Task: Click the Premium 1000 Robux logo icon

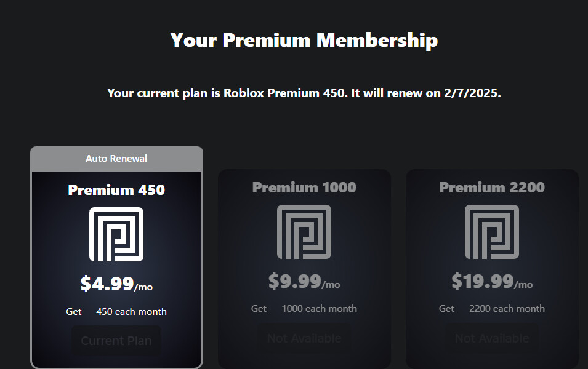Action: click(304, 232)
